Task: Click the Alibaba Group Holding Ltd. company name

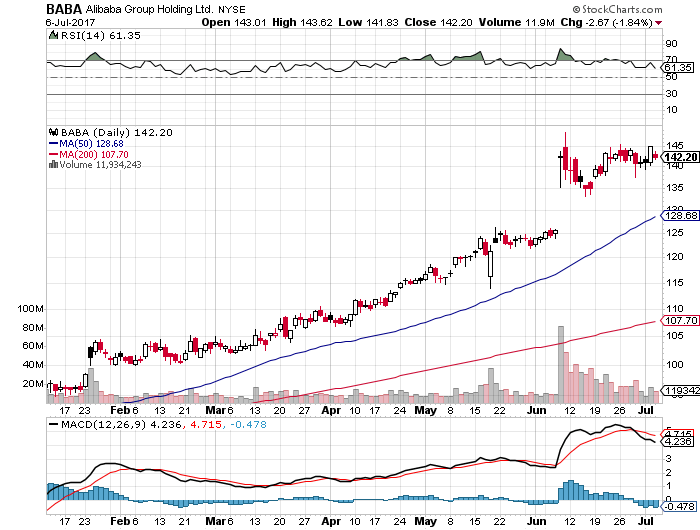Action: pyautogui.click(x=150, y=9)
